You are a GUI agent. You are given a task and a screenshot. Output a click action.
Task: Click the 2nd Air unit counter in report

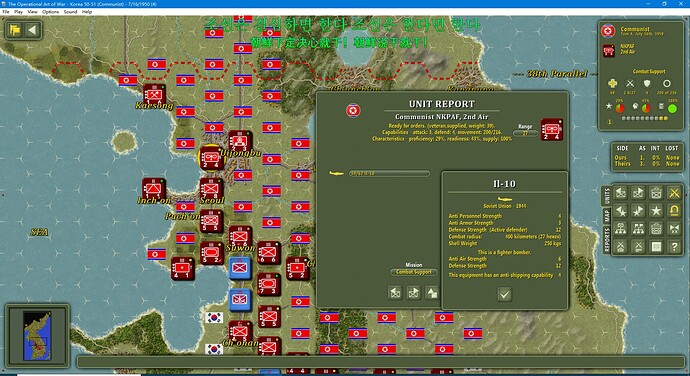pyautogui.click(x=551, y=129)
